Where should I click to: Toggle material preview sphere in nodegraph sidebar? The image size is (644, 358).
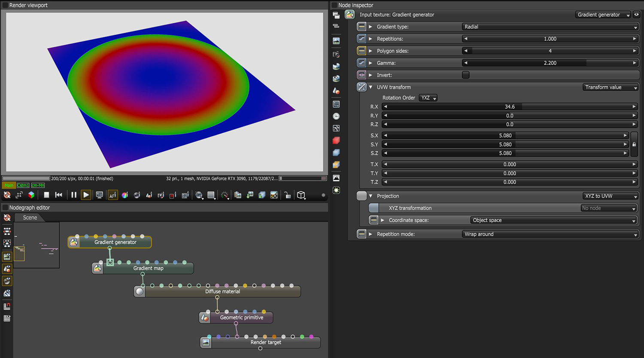tap(7, 281)
